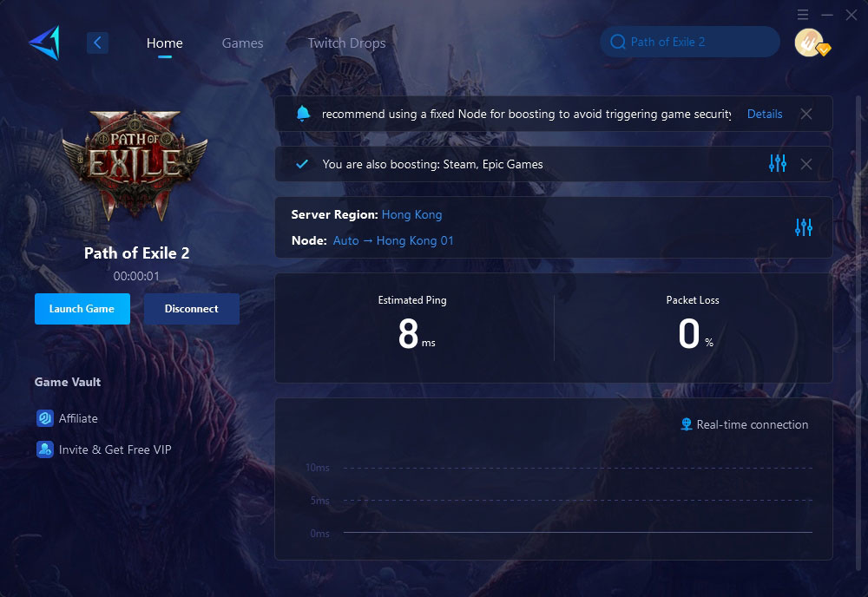Click the 0ms chart axis label
Viewport: 868px width, 597px height.
tap(319, 534)
